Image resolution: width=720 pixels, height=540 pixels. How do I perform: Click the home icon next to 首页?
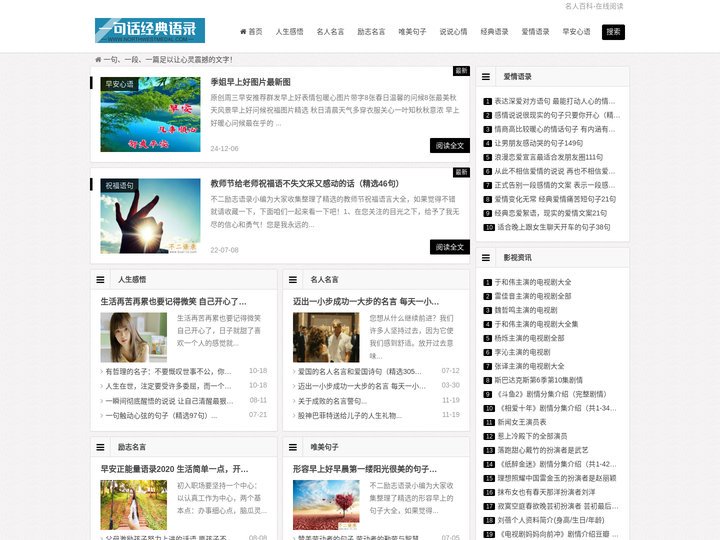pos(243,32)
